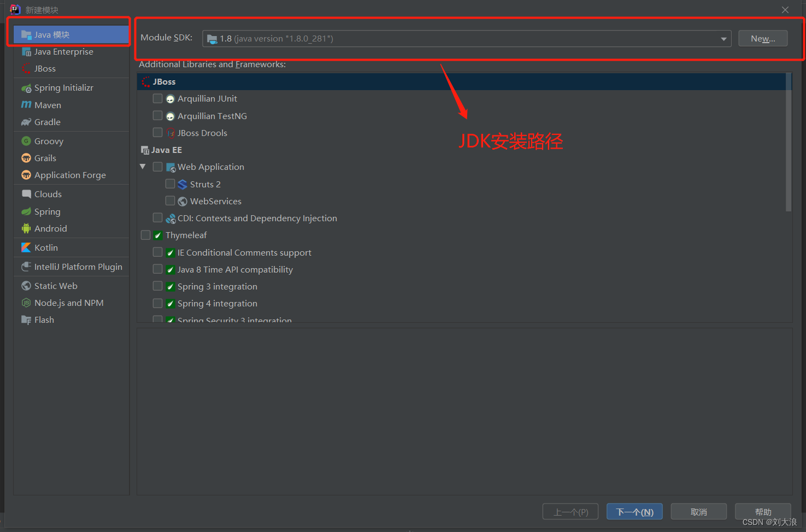Check CDI: Contexts and Dependency Injection

pos(157,218)
